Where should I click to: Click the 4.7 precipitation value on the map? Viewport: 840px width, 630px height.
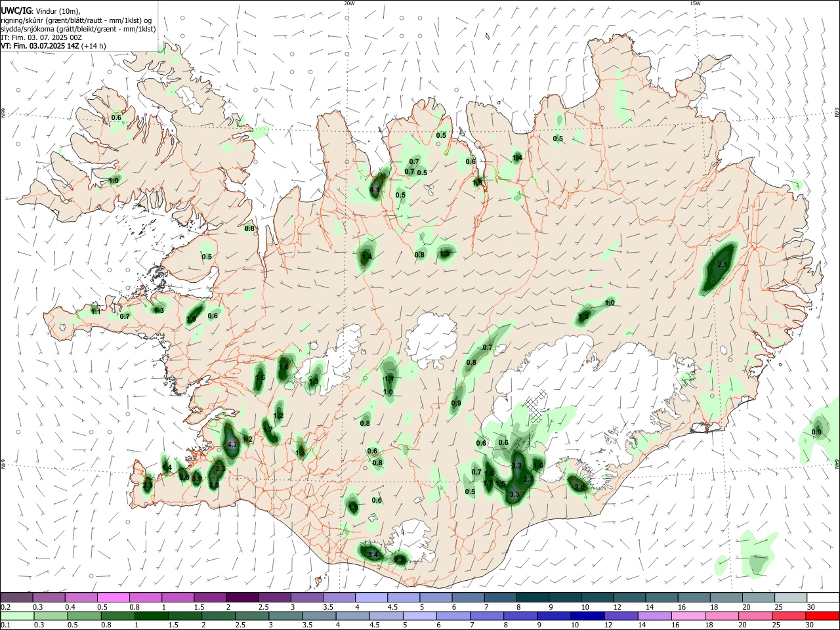point(232,445)
